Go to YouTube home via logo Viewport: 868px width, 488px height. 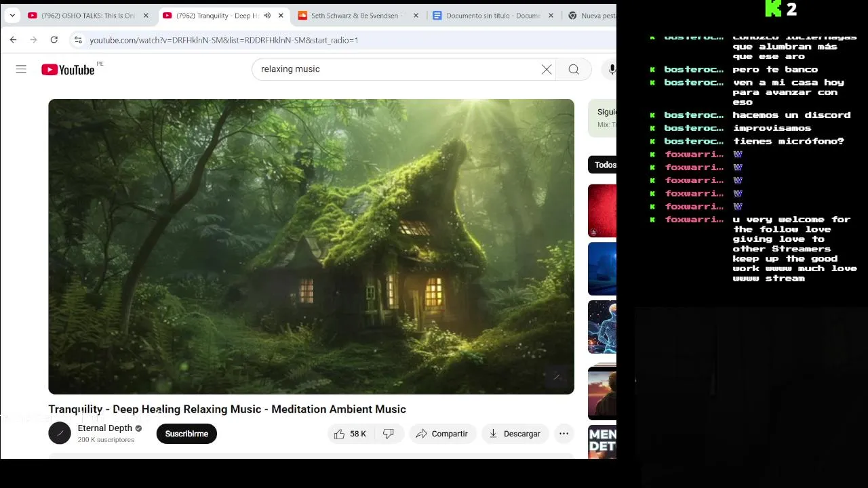pyautogui.click(x=68, y=69)
